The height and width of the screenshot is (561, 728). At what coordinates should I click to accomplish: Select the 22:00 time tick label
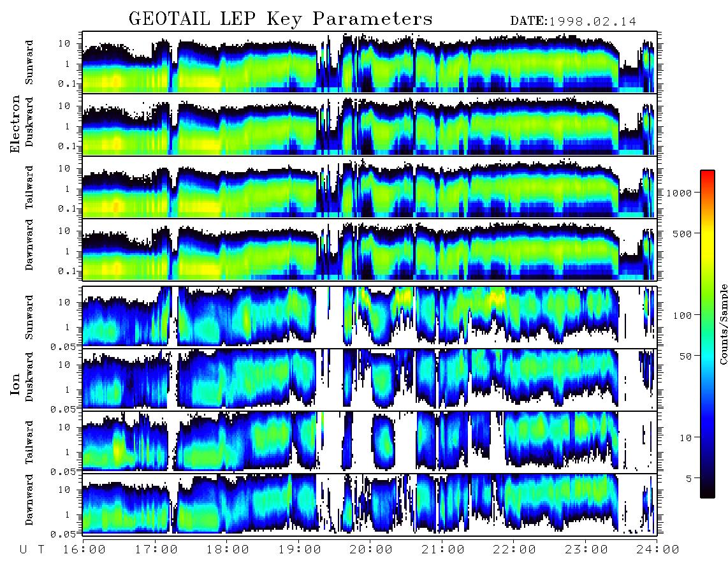514,550
